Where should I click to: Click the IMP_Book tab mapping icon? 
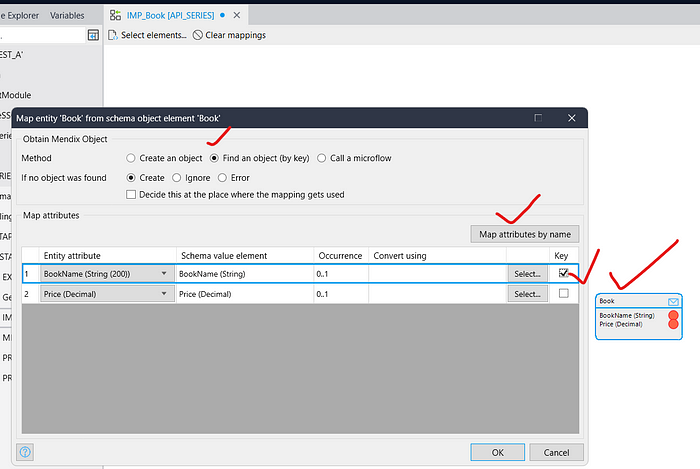(116, 15)
